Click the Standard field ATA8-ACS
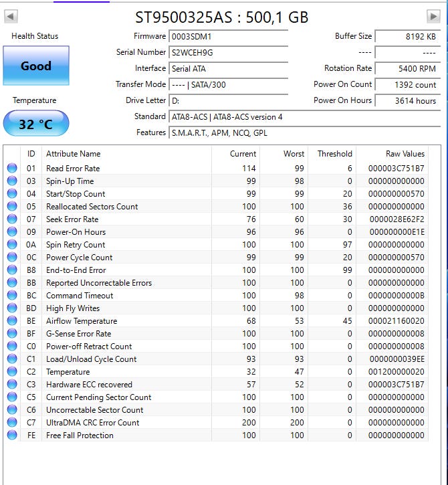 (x=304, y=117)
